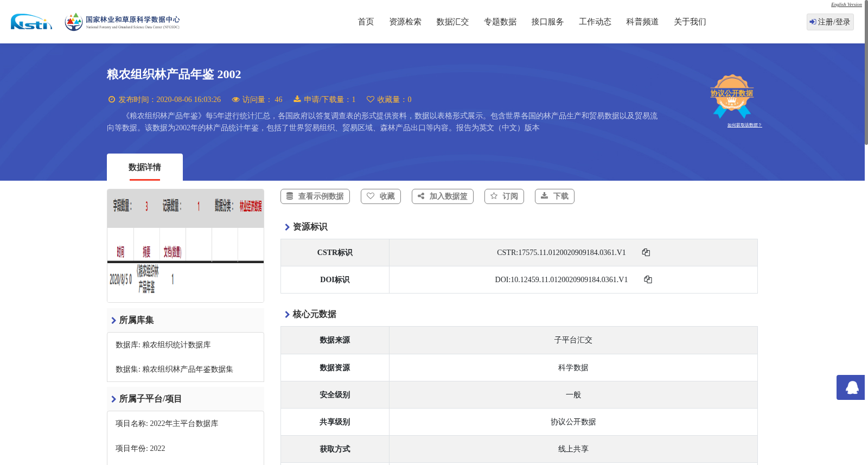Image resolution: width=868 pixels, height=465 pixels.
Task: Open the 关于我们 menu
Action: (690, 22)
